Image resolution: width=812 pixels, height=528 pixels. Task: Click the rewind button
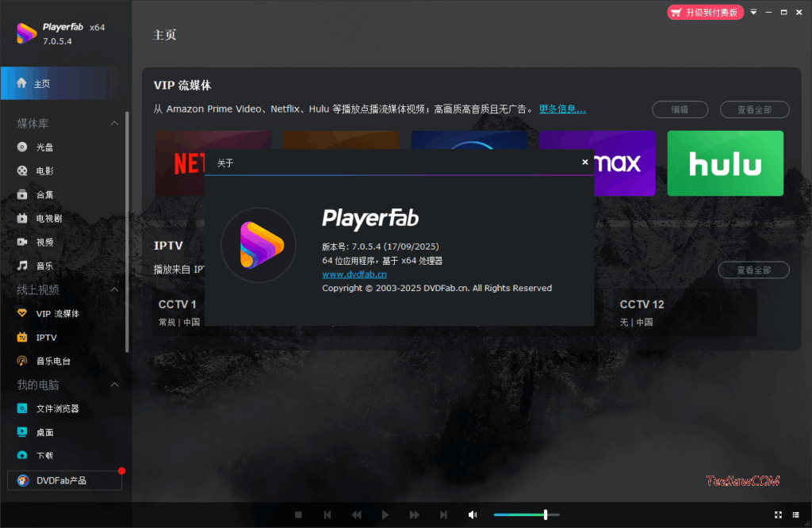[x=356, y=515]
